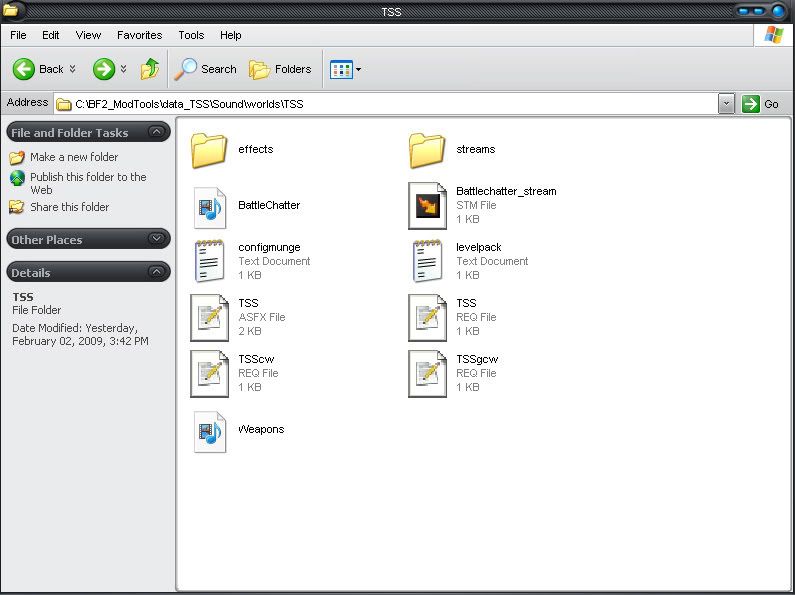795x595 pixels.
Task: Click the Make a new folder link
Action: pyautogui.click(x=74, y=157)
